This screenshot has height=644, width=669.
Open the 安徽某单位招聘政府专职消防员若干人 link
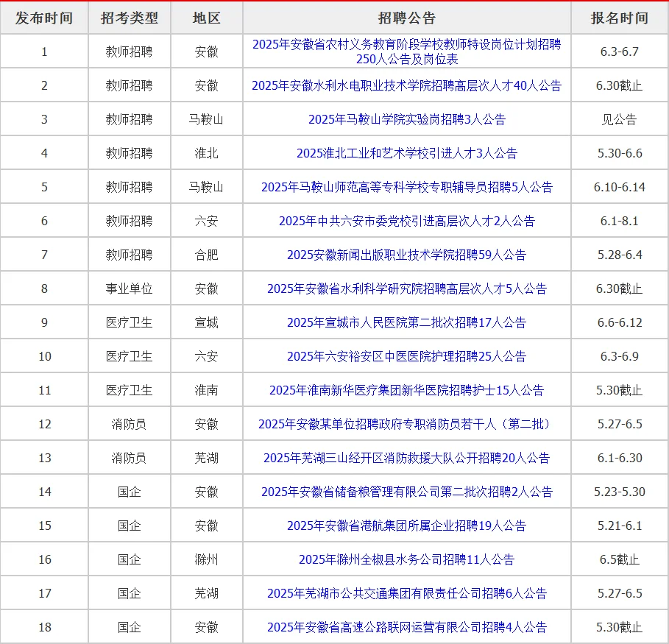406,424
